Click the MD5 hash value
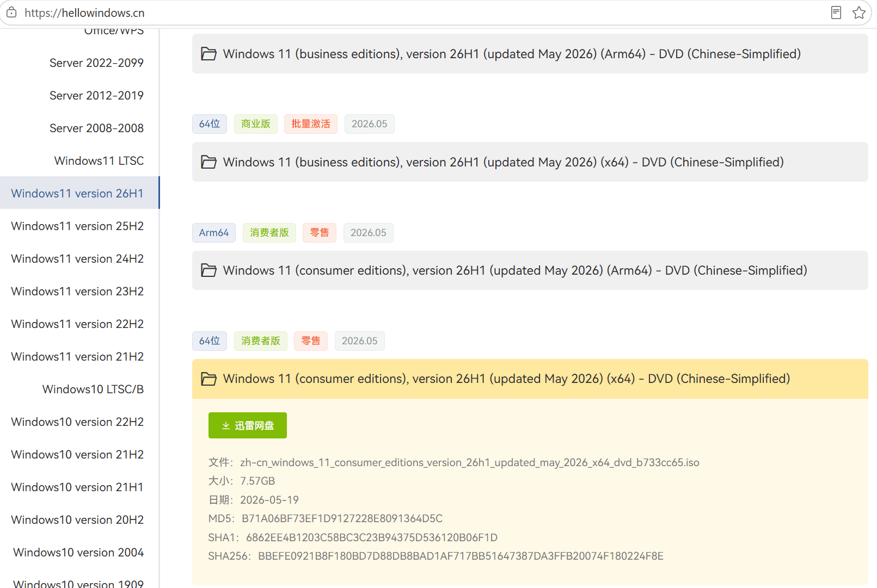 pyautogui.click(x=342, y=518)
